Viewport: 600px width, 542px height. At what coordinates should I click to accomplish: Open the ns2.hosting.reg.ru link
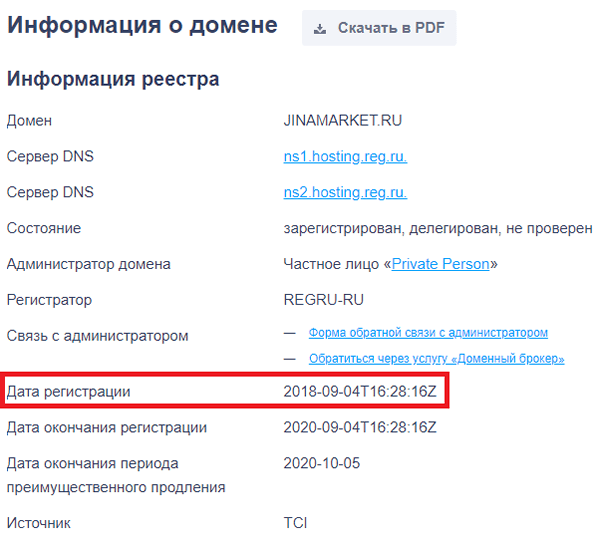[345, 192]
